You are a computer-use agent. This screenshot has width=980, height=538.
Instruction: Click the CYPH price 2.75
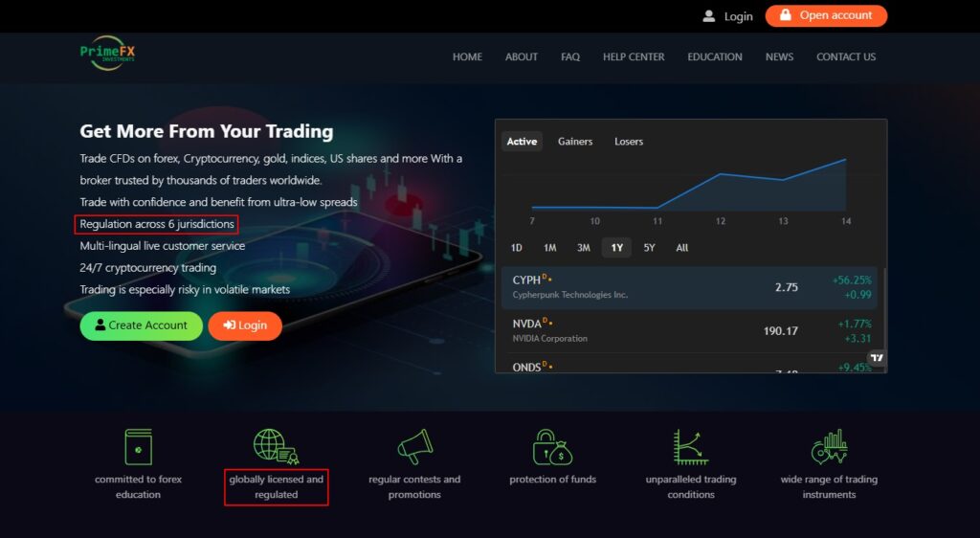click(787, 287)
